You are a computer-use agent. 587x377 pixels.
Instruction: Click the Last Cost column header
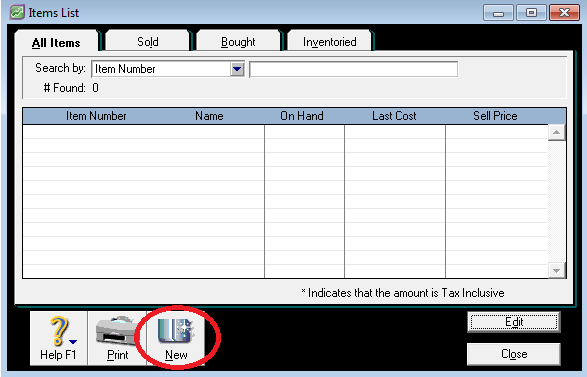pyautogui.click(x=394, y=116)
